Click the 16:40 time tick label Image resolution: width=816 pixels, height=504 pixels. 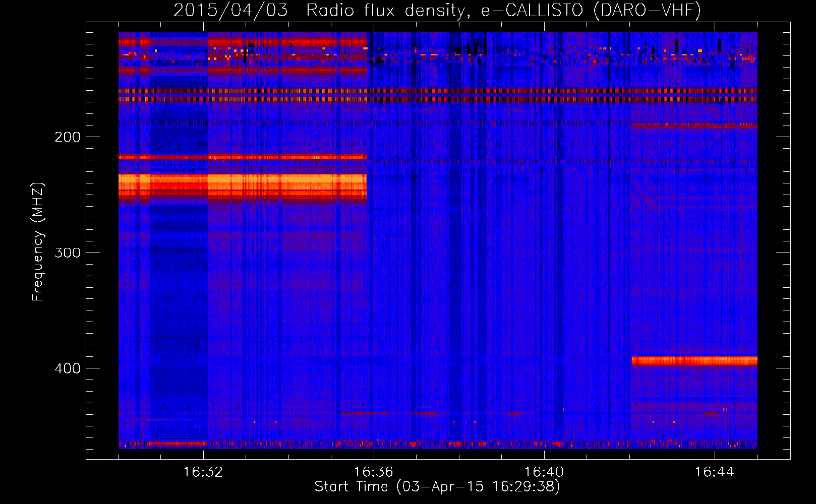[544, 472]
